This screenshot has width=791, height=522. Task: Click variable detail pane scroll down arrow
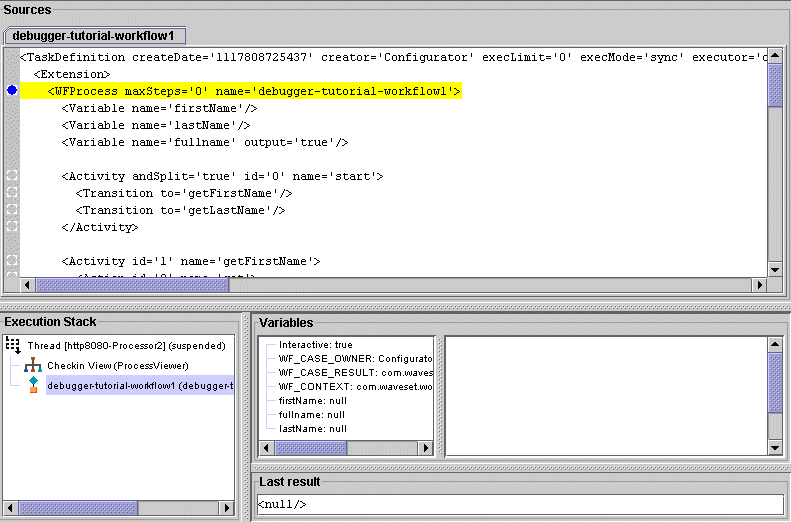tap(775, 447)
